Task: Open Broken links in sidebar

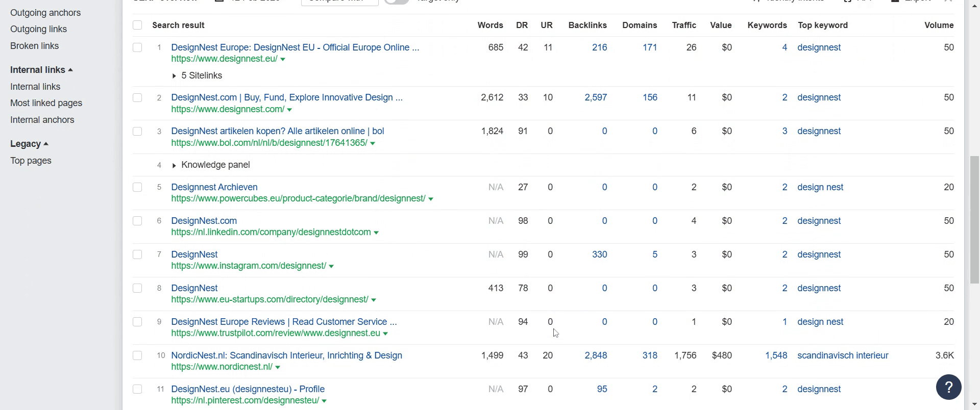Action: point(35,46)
